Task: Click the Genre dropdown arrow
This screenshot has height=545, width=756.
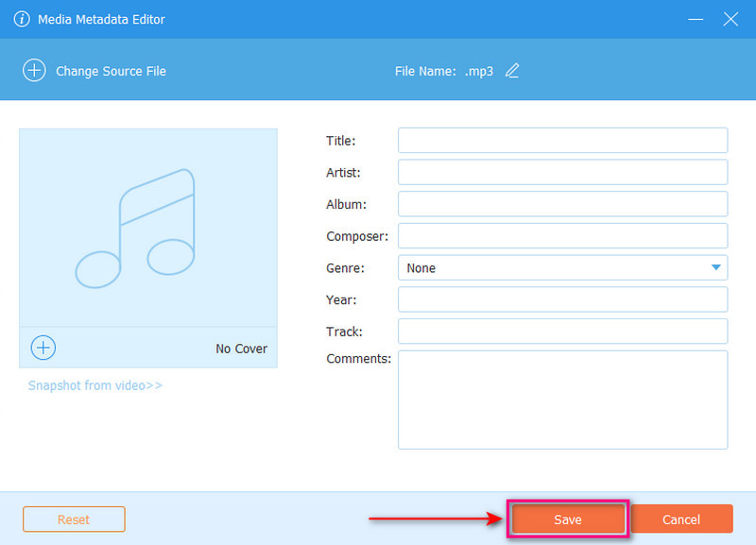Action: click(715, 268)
